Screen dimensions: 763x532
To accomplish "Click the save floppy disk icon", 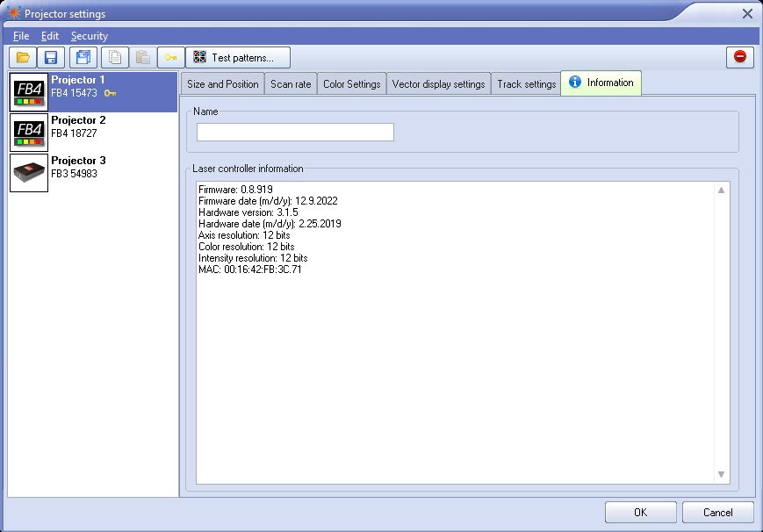I will [51, 58].
